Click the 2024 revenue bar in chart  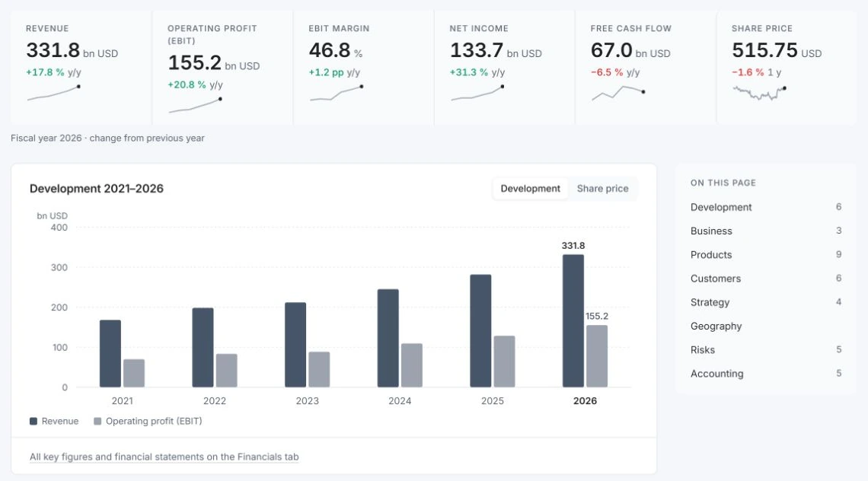coord(388,338)
